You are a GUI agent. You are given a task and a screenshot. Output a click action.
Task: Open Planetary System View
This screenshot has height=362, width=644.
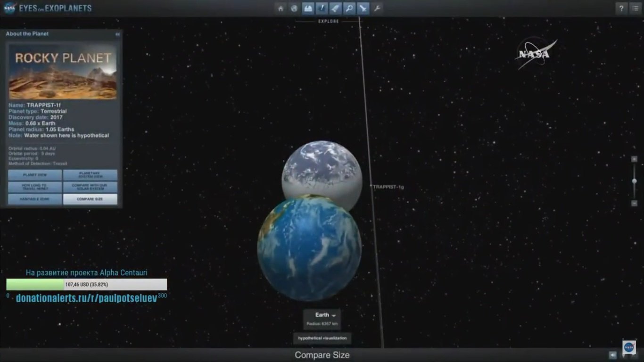[90, 175]
